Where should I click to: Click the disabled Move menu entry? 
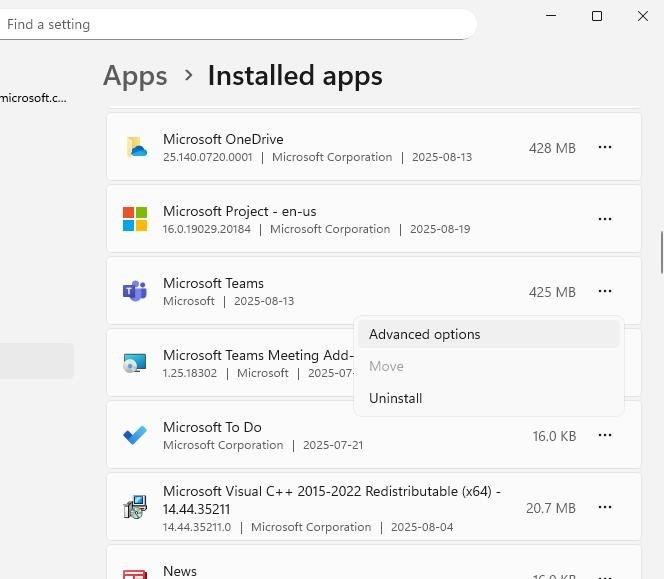pos(489,366)
